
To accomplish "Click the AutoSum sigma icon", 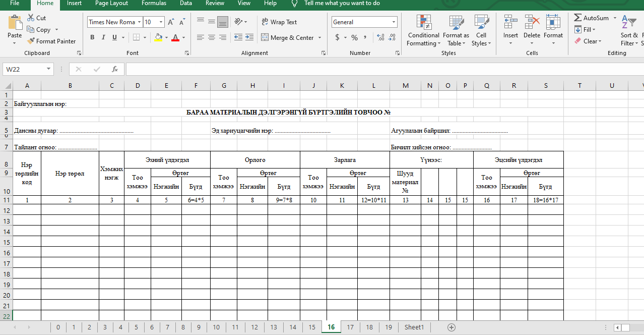I will tap(577, 18).
